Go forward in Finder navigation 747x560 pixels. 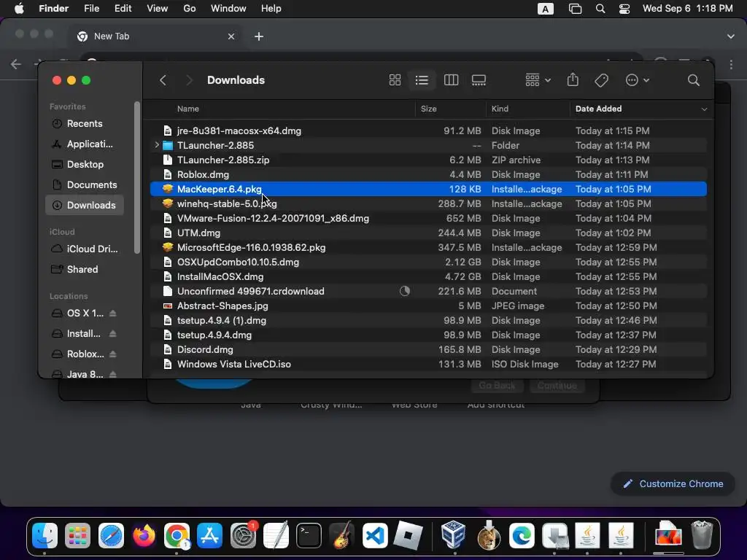(x=189, y=80)
